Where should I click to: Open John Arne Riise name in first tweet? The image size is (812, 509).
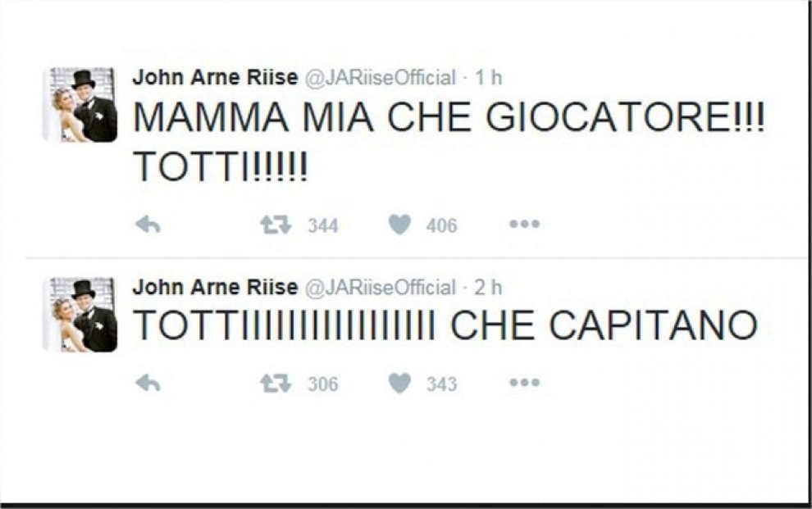coord(215,78)
